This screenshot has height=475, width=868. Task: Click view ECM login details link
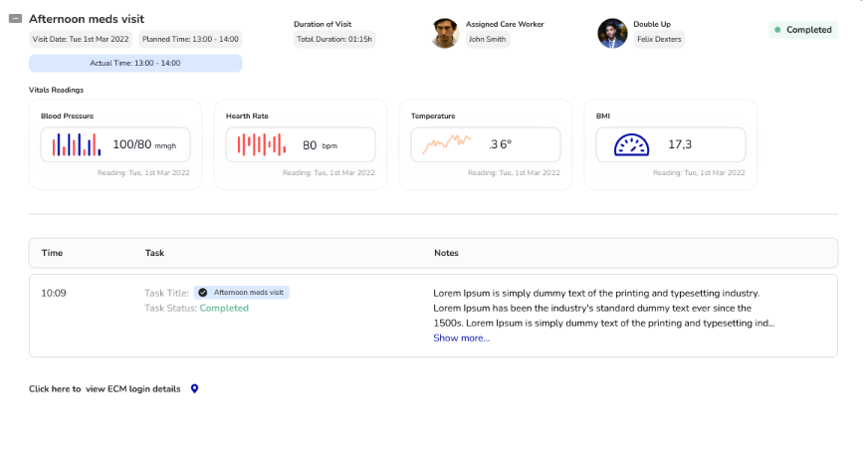[x=133, y=388]
